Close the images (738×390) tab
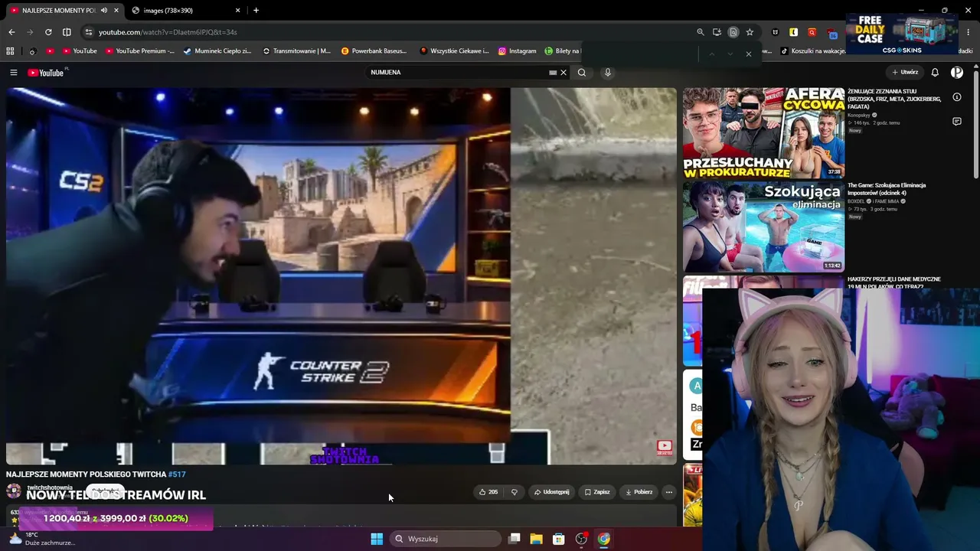The width and height of the screenshot is (980, 551). pos(237,11)
